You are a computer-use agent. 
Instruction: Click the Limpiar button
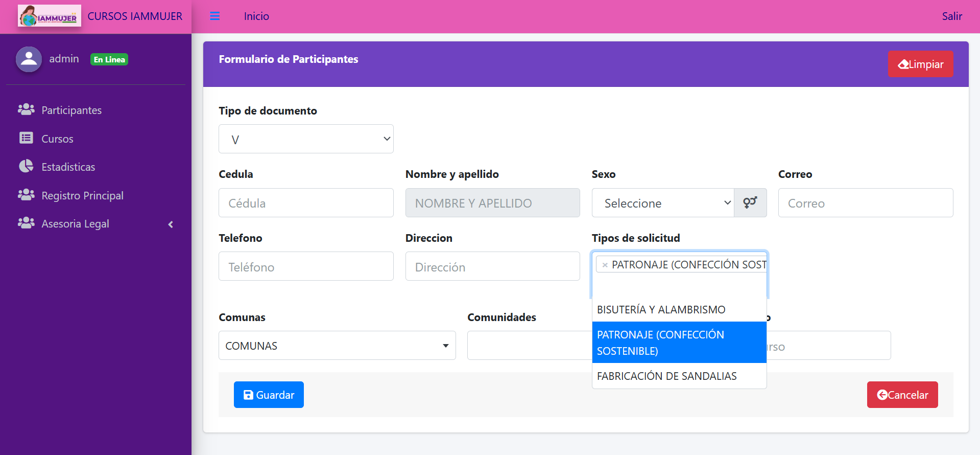click(x=920, y=64)
